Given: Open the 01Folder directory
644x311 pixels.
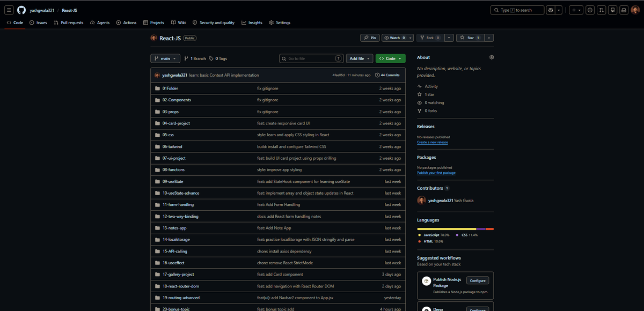Looking at the screenshot, I should pos(170,88).
